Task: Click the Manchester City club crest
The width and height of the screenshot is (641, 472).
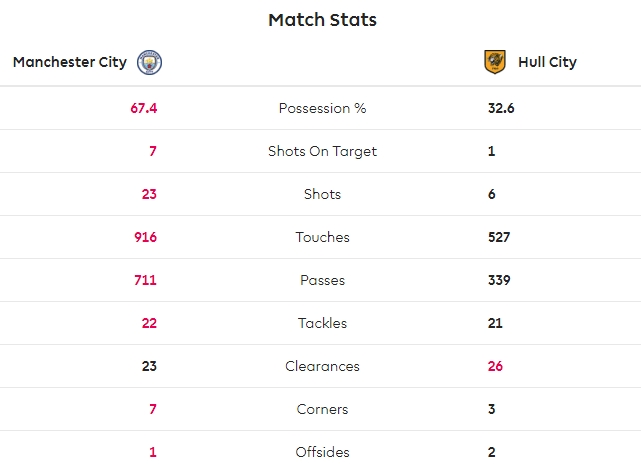Action: coord(149,62)
